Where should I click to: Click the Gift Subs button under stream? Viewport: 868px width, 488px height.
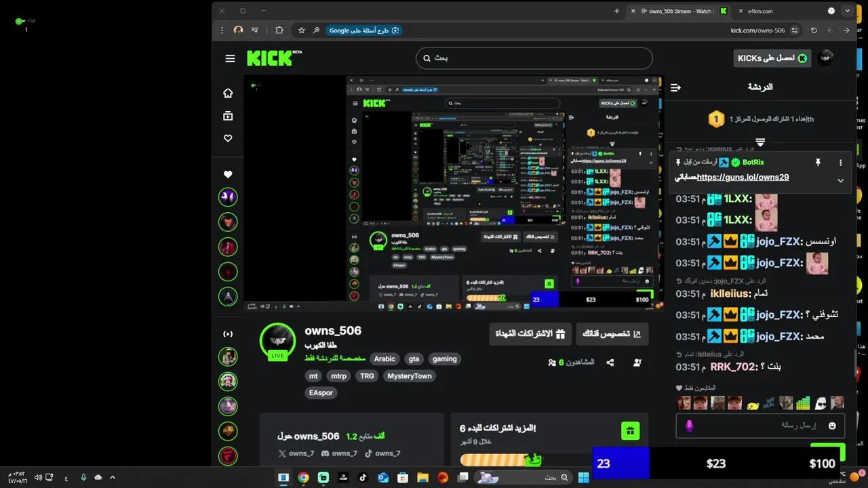[530, 334]
